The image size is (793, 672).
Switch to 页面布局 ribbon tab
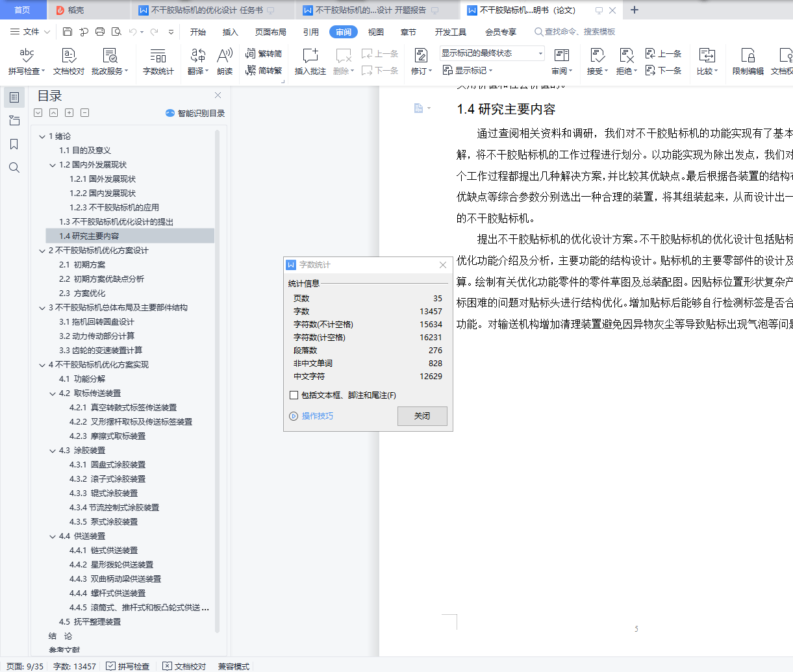tap(271, 32)
